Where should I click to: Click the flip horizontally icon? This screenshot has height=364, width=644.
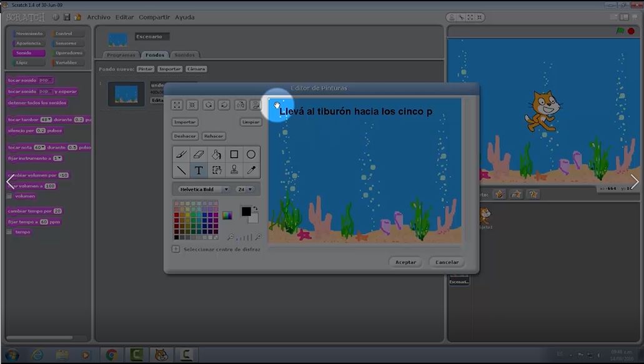point(240,105)
